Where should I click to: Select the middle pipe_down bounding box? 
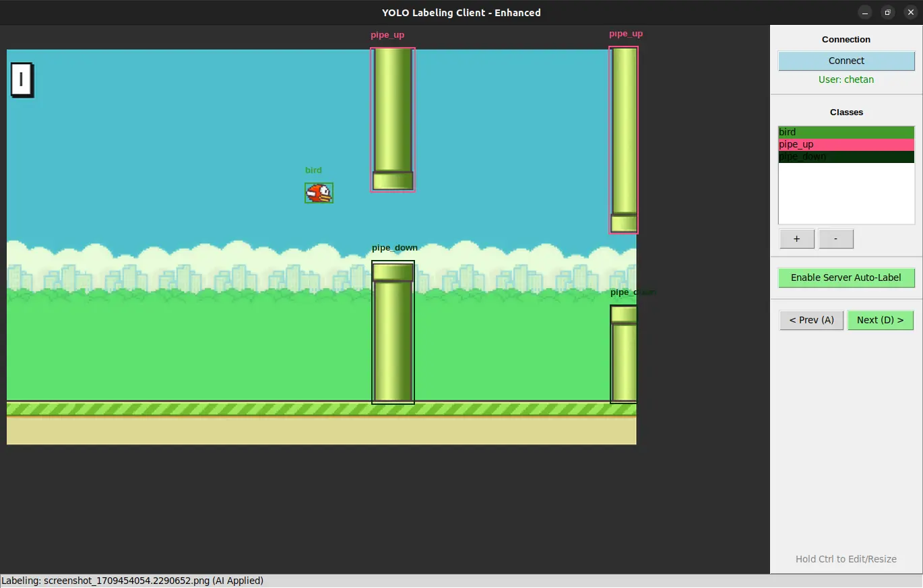tap(393, 333)
